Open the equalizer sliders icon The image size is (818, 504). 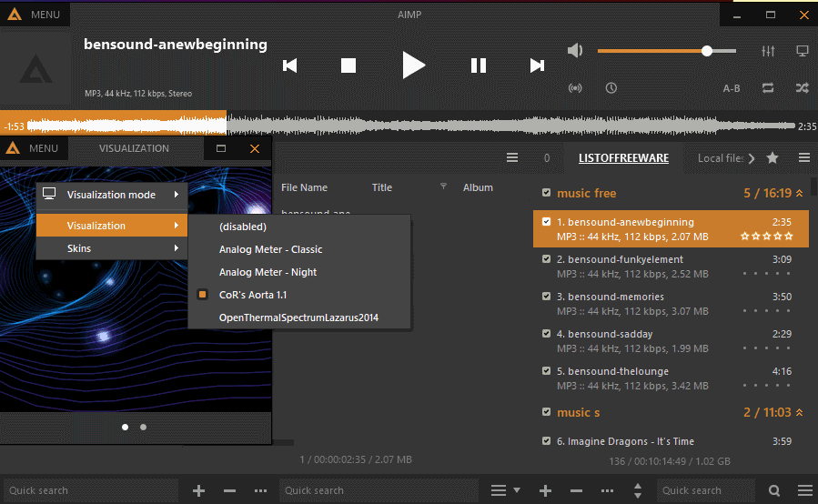coord(768,51)
